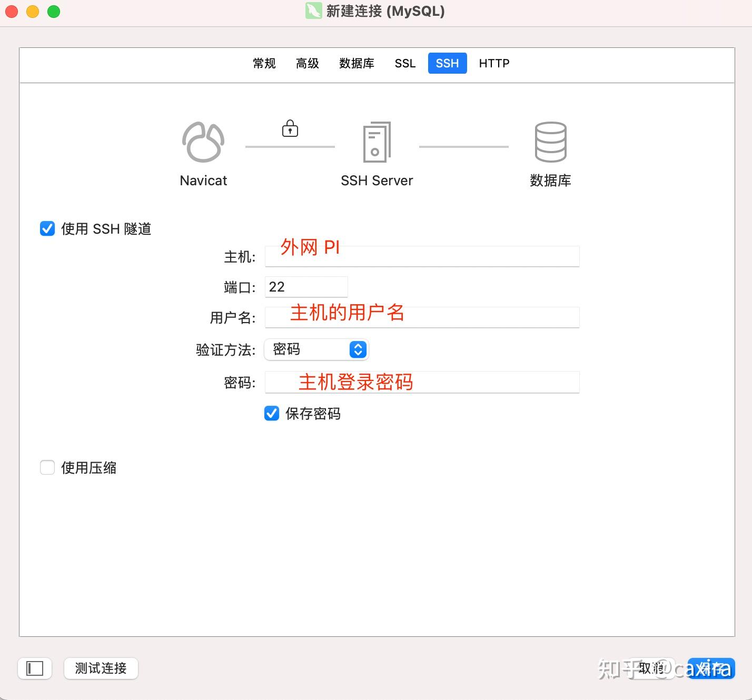This screenshot has height=700, width=752.
Task: Switch to the 常规 tab
Action: coord(264,63)
